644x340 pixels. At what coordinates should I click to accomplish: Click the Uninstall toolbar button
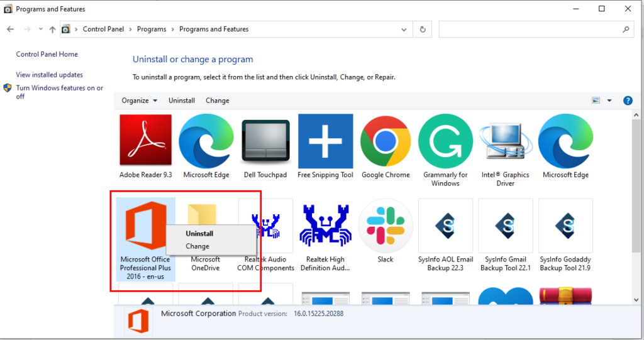pyautogui.click(x=182, y=101)
